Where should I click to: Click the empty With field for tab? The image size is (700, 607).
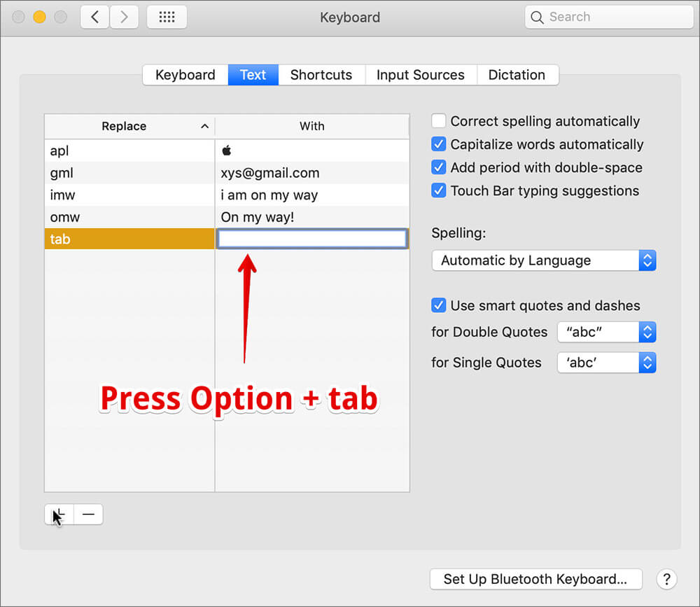coord(312,239)
